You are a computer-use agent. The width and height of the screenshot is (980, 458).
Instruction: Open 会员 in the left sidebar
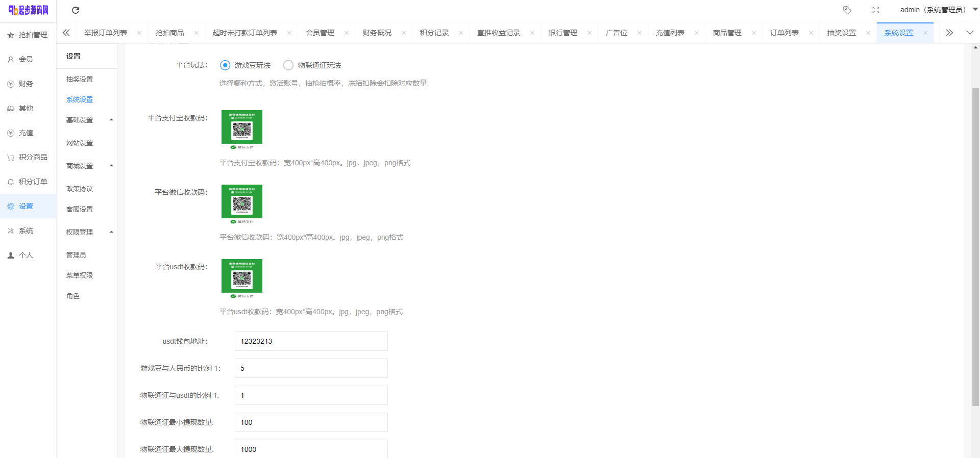click(28, 59)
